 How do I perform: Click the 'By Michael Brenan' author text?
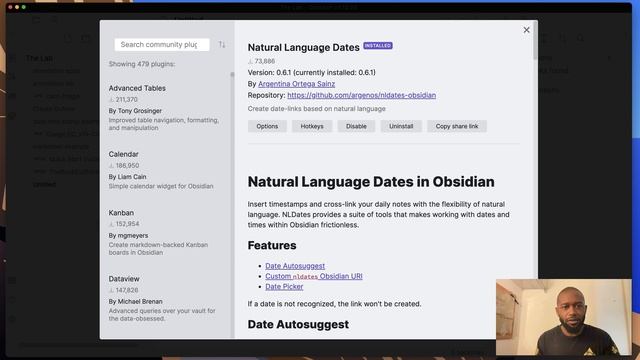pyautogui.click(x=136, y=302)
